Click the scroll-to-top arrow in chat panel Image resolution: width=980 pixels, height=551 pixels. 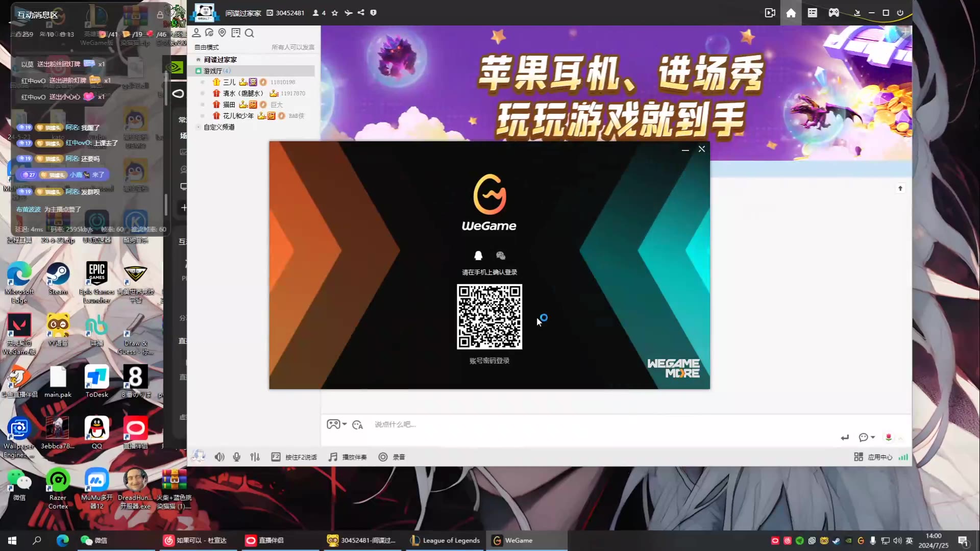pos(900,188)
